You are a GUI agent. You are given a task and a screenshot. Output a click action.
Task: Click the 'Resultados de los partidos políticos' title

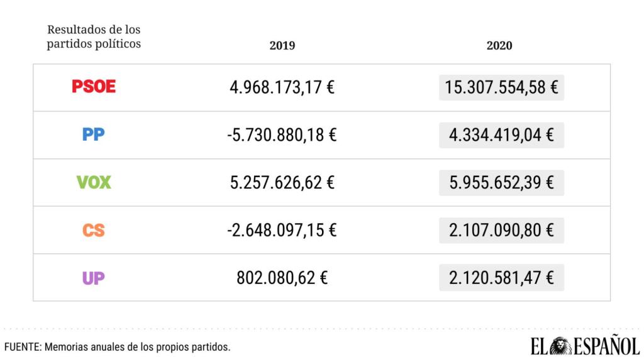(94, 37)
